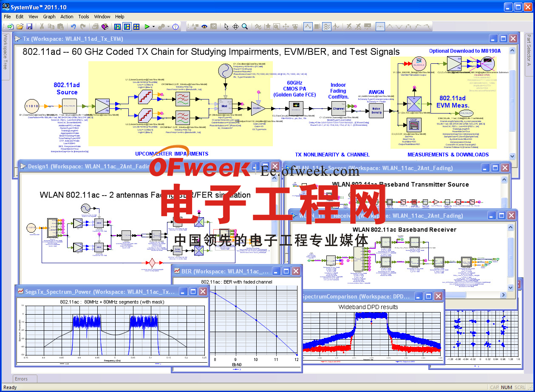Toggle the highlighted middle window-layout button

coord(127,26)
